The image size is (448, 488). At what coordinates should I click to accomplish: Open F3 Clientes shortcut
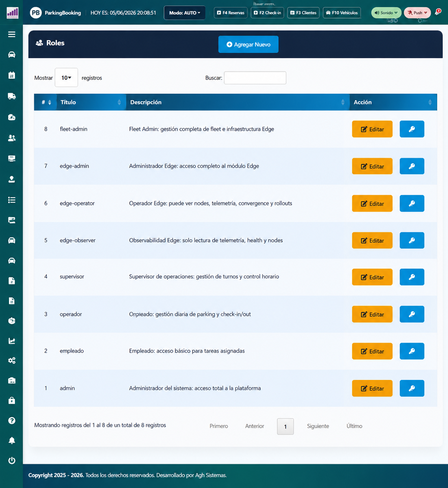coord(303,13)
